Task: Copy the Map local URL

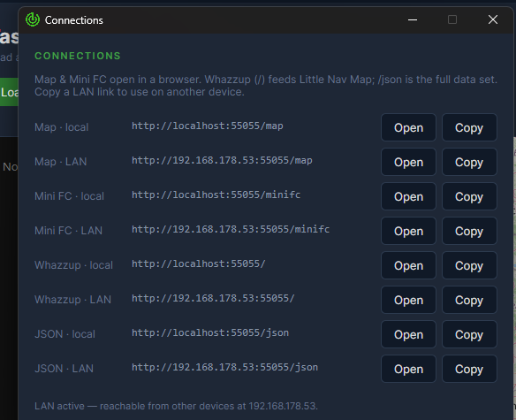Action: pyautogui.click(x=469, y=127)
